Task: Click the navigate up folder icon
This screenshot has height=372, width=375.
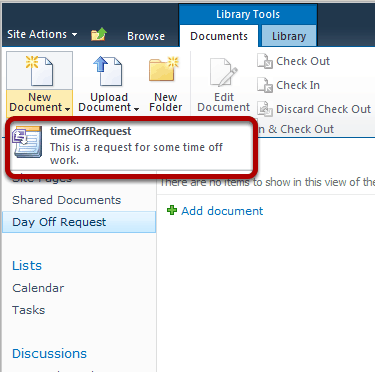Action: [99, 34]
